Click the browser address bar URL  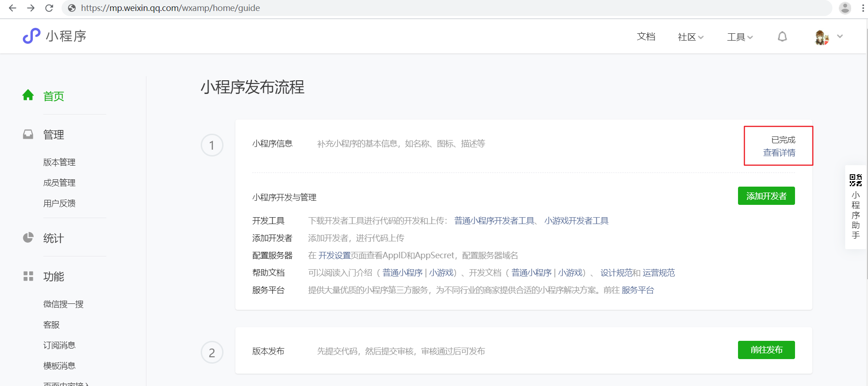[x=171, y=8]
